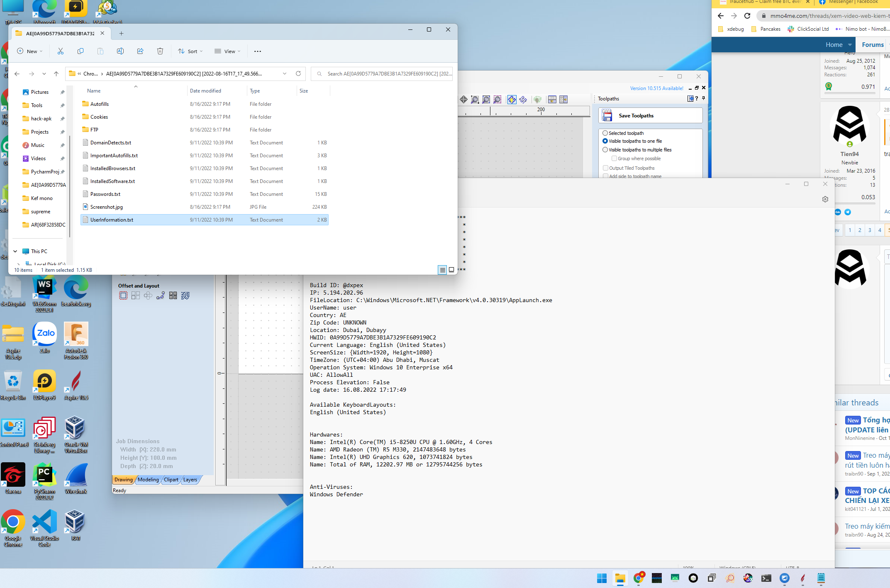The height and width of the screenshot is (588, 890).
Task: Check the 'Group where possible' checkbox
Action: pos(614,159)
